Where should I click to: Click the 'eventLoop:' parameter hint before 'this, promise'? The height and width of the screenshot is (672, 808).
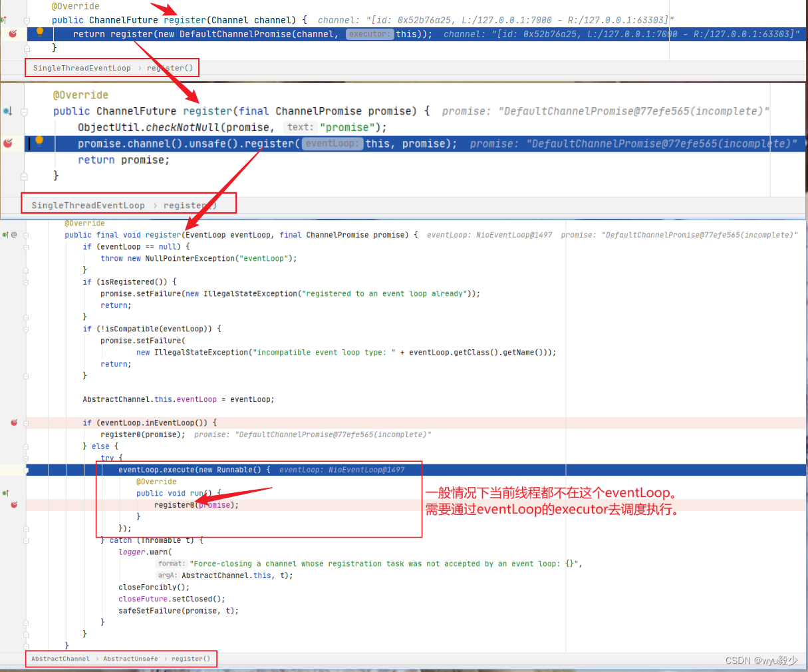pos(333,144)
